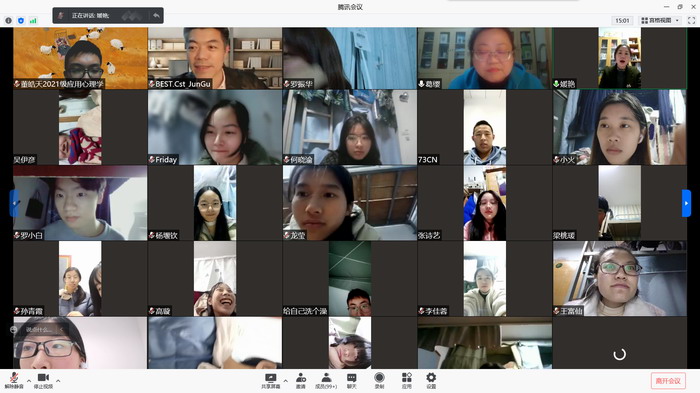Screen dimensions: 700x393
Task: Open meeting Settings (设置)
Action: (x=431, y=381)
